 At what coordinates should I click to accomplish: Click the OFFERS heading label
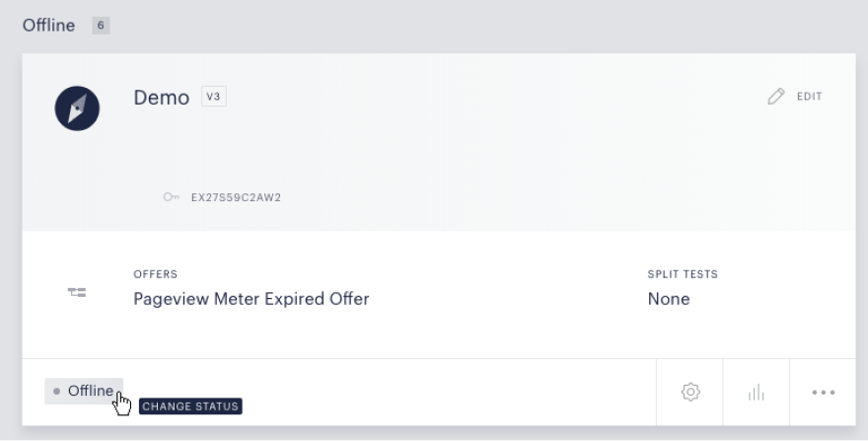pyautogui.click(x=156, y=274)
